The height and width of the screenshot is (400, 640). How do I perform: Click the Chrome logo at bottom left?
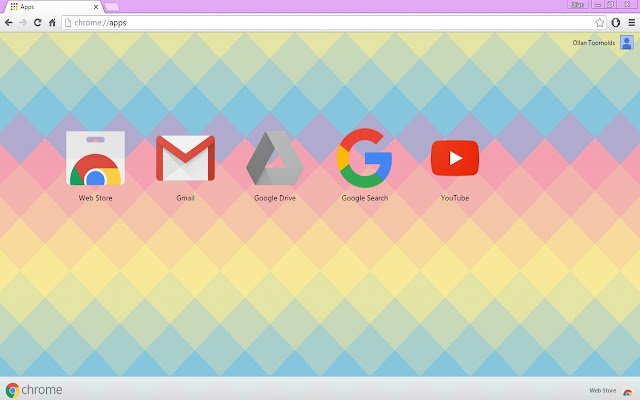[x=34, y=390]
